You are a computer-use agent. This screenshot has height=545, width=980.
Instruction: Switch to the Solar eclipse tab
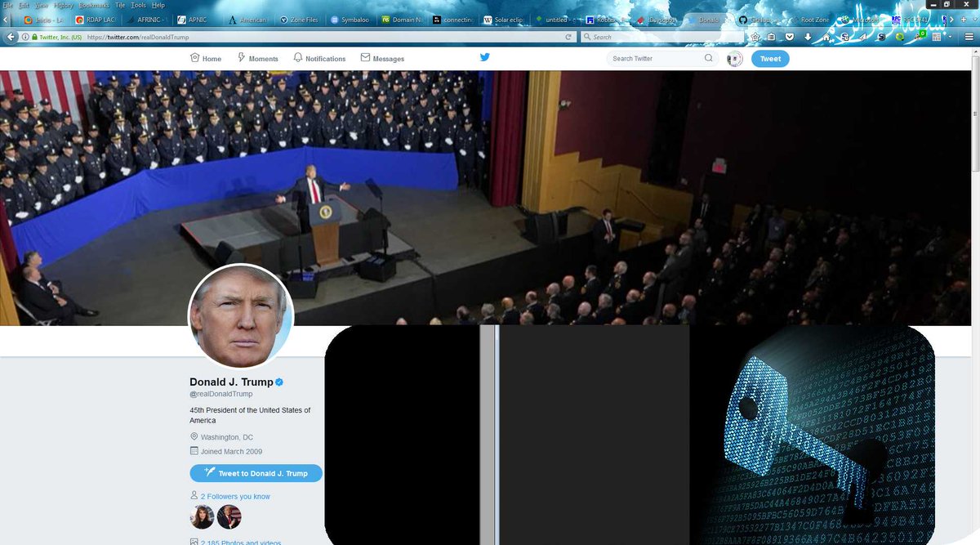click(505, 19)
